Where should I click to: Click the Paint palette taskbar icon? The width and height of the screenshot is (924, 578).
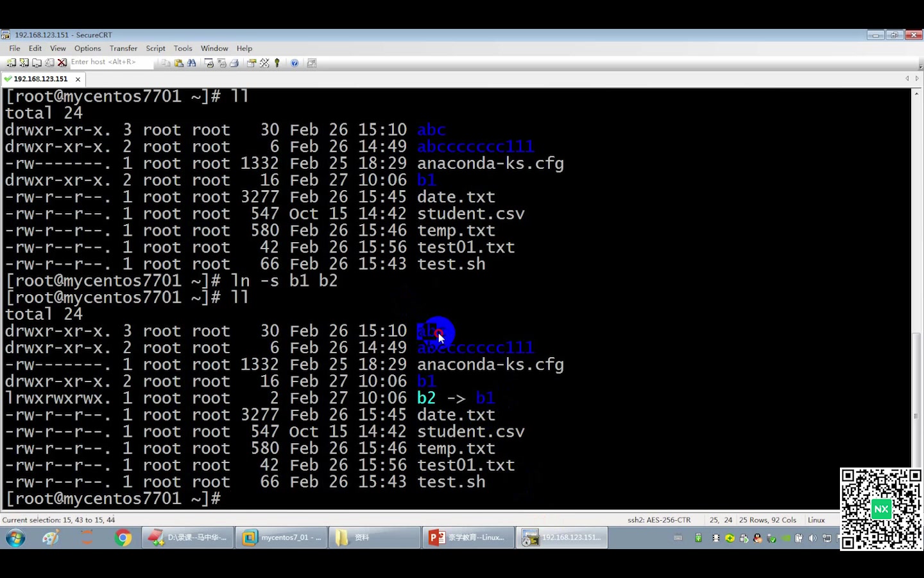(51, 538)
